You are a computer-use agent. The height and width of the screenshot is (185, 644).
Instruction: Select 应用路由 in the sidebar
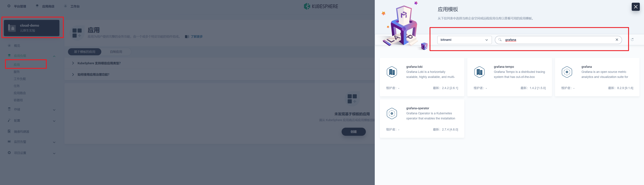pyautogui.click(x=20, y=93)
